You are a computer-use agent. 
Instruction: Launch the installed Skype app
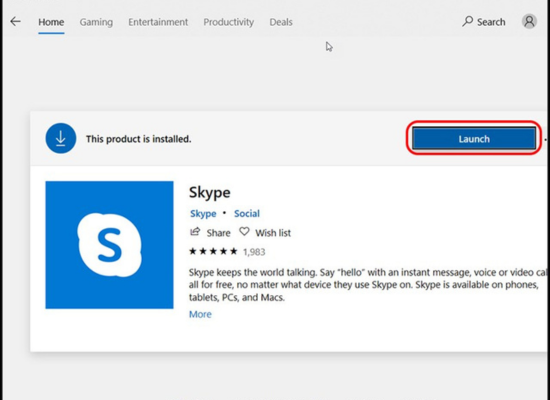coord(474,139)
